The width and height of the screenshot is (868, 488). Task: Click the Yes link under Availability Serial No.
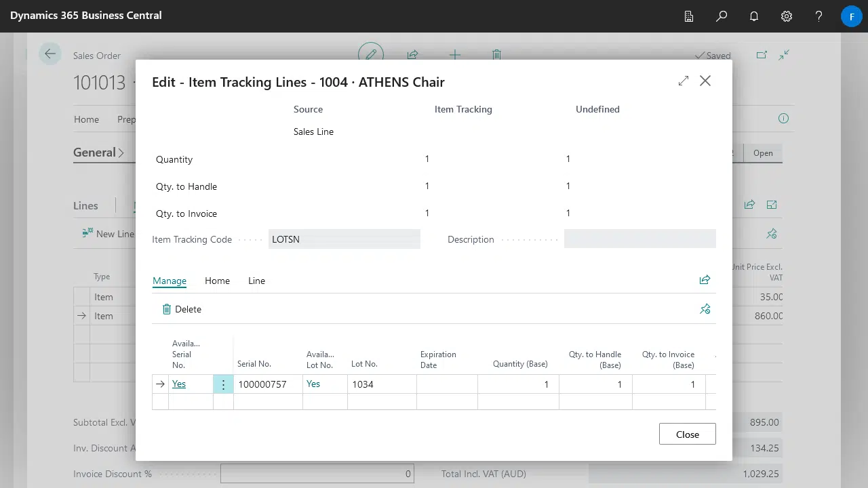coord(179,384)
